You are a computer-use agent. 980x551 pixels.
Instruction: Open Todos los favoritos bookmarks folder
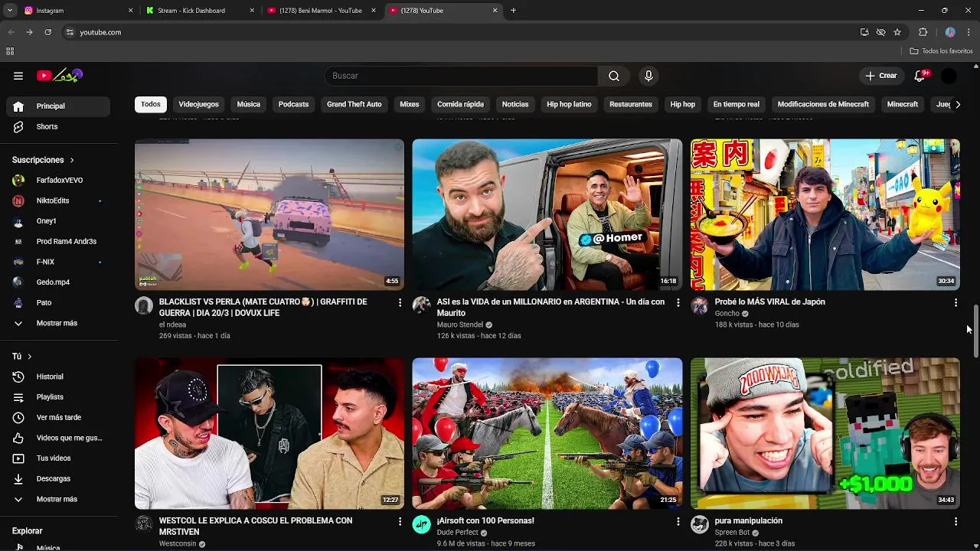click(x=941, y=51)
